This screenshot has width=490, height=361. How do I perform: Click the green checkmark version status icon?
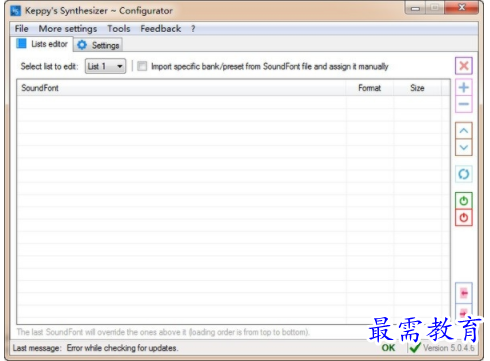pyautogui.click(x=415, y=348)
